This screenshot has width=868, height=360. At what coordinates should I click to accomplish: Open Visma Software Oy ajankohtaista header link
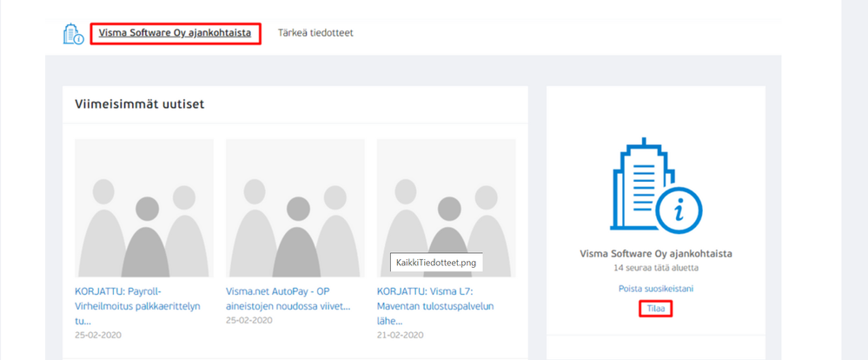[175, 33]
